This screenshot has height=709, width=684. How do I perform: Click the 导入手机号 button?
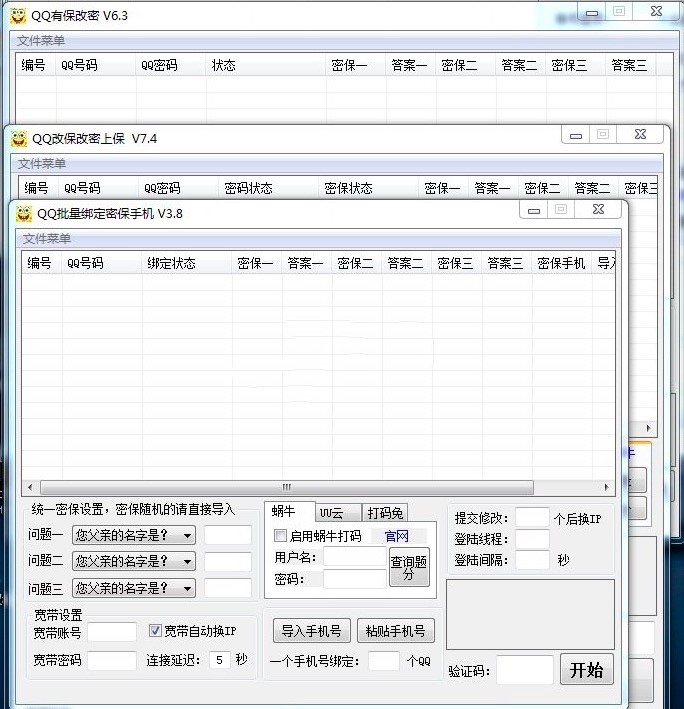[x=311, y=630]
